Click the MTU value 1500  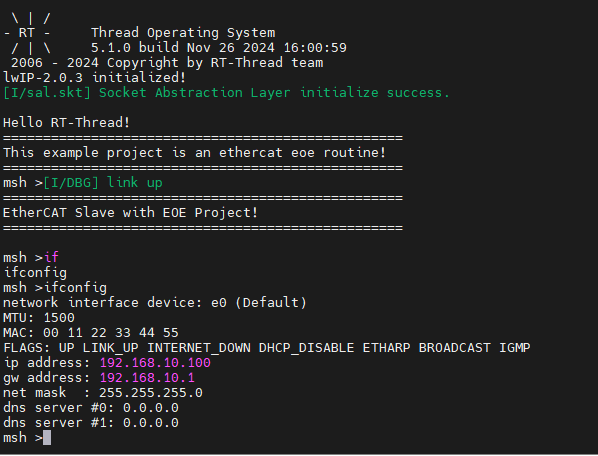click(59, 318)
